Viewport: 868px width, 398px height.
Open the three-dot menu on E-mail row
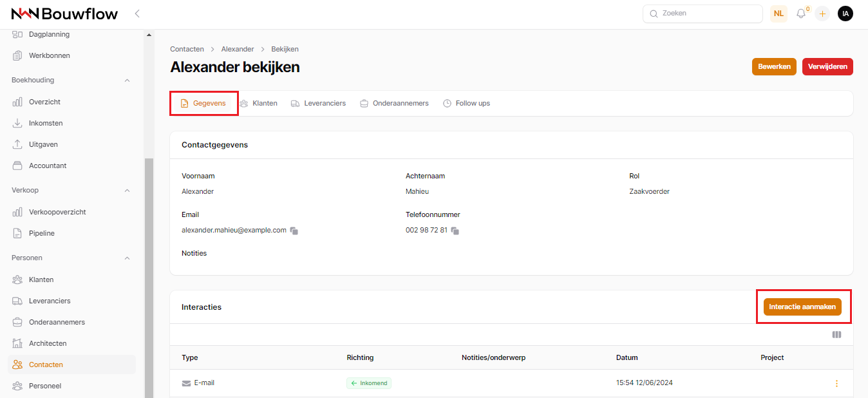tap(836, 383)
